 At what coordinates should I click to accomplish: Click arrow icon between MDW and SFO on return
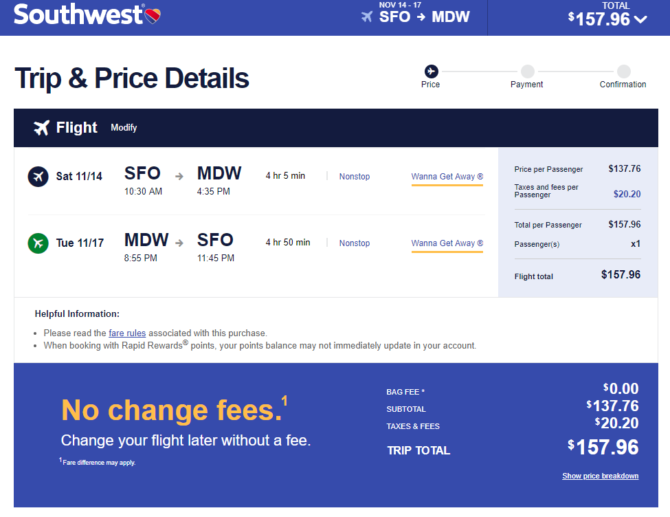(x=179, y=243)
